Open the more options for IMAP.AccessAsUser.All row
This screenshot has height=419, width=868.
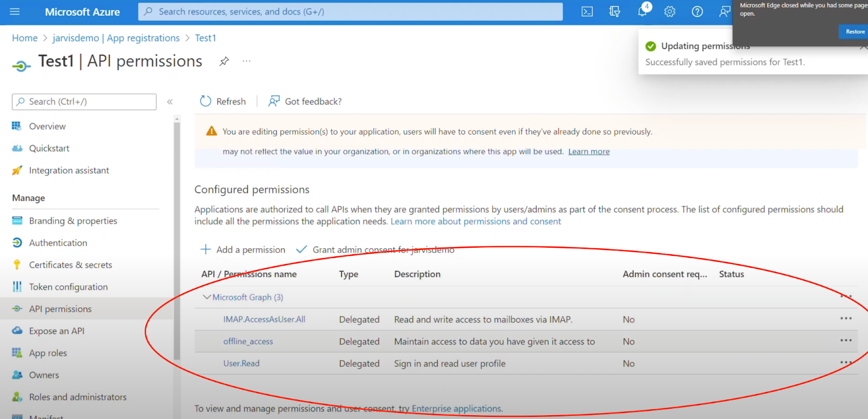(x=846, y=319)
